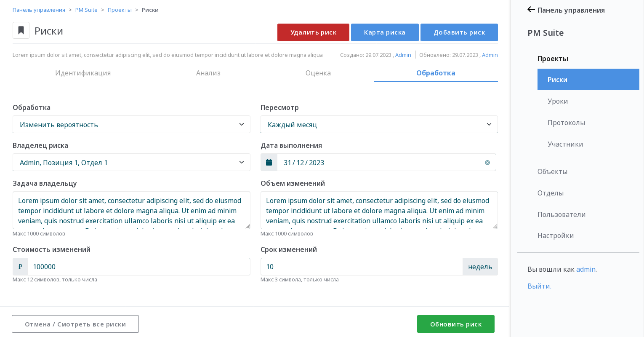Open Отделы in the sidebar
The width and height of the screenshot is (644, 337).
(x=551, y=193)
